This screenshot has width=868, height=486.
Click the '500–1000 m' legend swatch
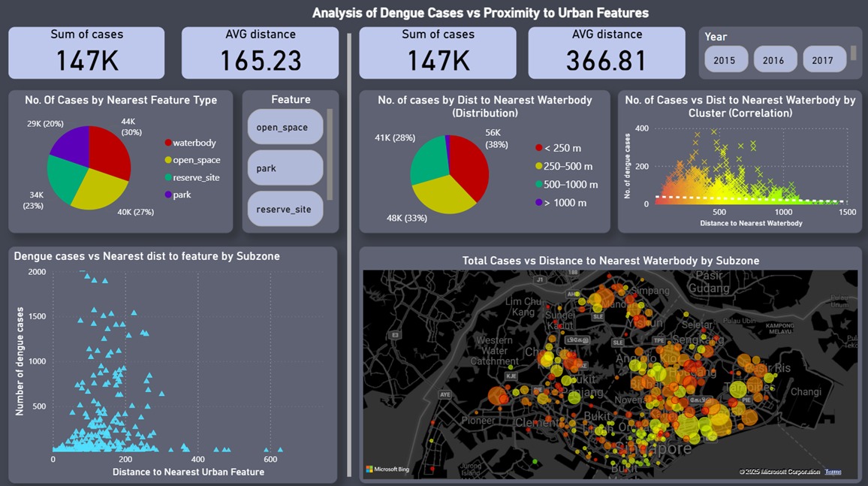click(538, 184)
